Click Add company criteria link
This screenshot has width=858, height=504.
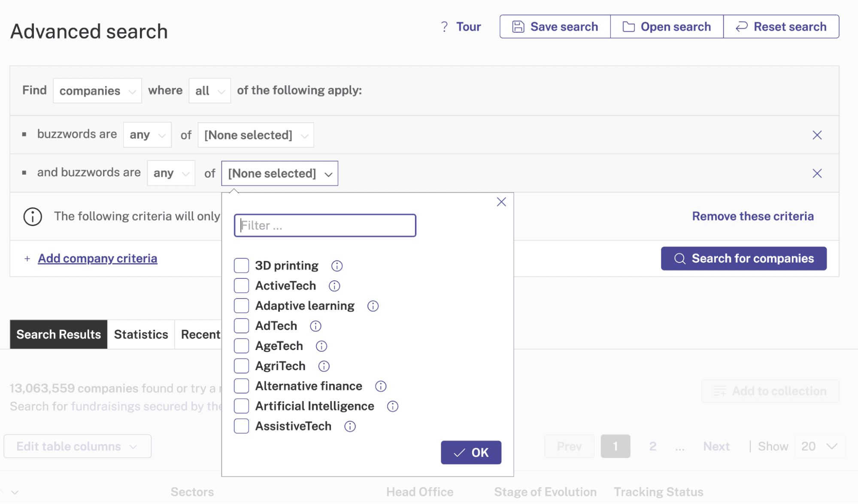pos(97,259)
